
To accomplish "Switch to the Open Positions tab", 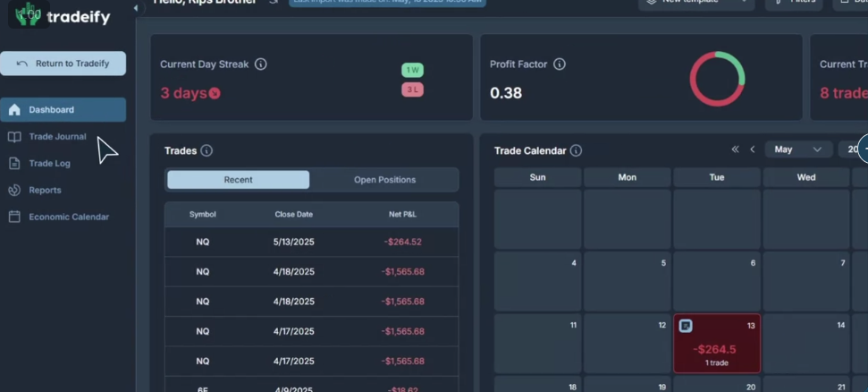I will (384, 180).
